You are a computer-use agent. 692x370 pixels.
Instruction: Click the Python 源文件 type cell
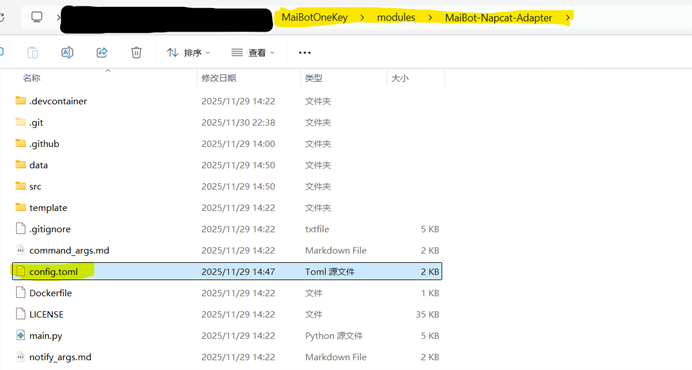(x=334, y=336)
